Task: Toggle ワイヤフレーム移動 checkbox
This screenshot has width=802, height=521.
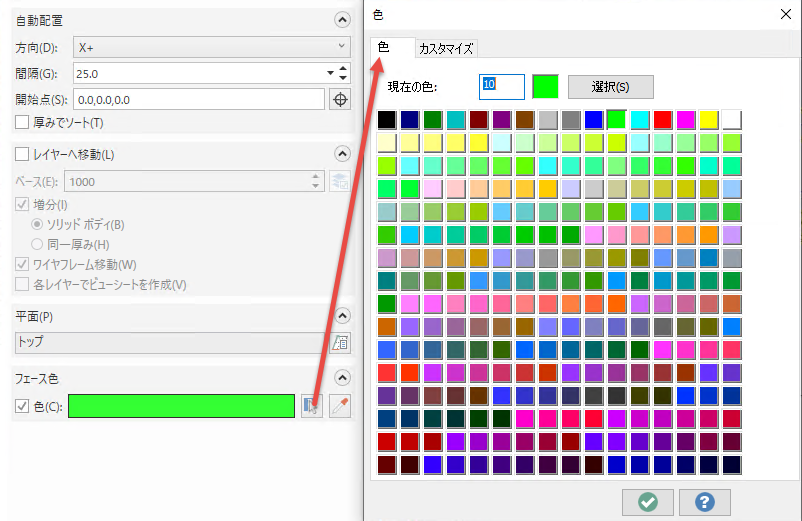Action: tap(22, 264)
